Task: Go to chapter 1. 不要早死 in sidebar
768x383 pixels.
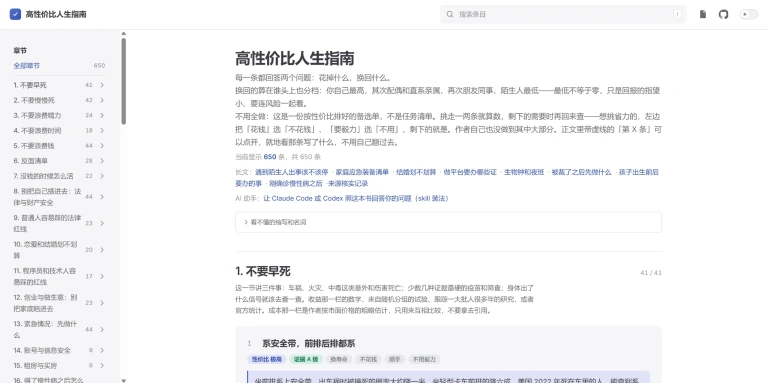Action: coord(30,85)
